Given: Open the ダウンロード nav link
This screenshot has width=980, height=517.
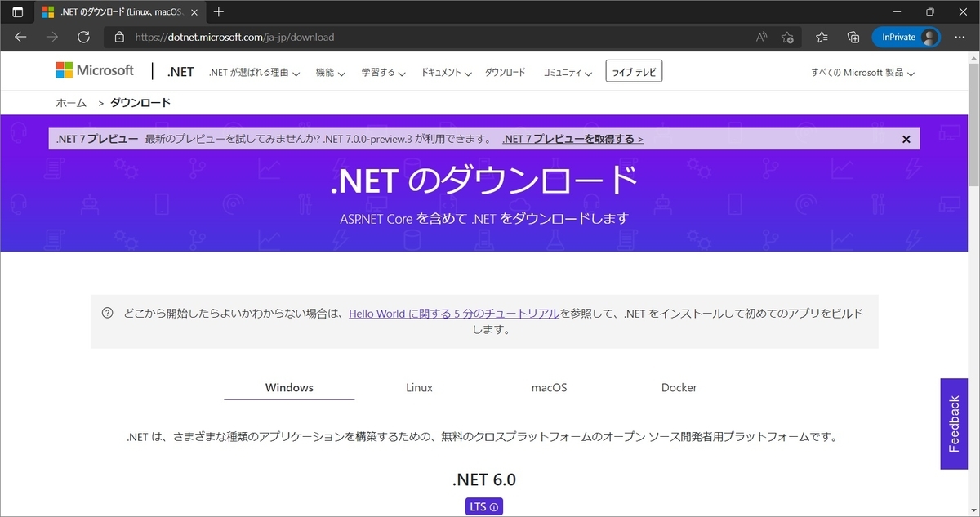Looking at the screenshot, I should [506, 73].
